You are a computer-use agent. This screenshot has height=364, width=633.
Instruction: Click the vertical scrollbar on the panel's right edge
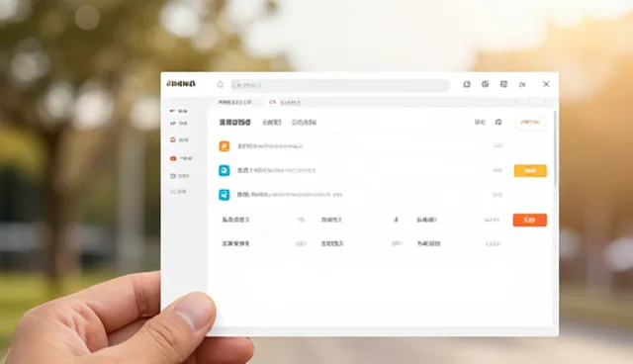tap(556, 148)
